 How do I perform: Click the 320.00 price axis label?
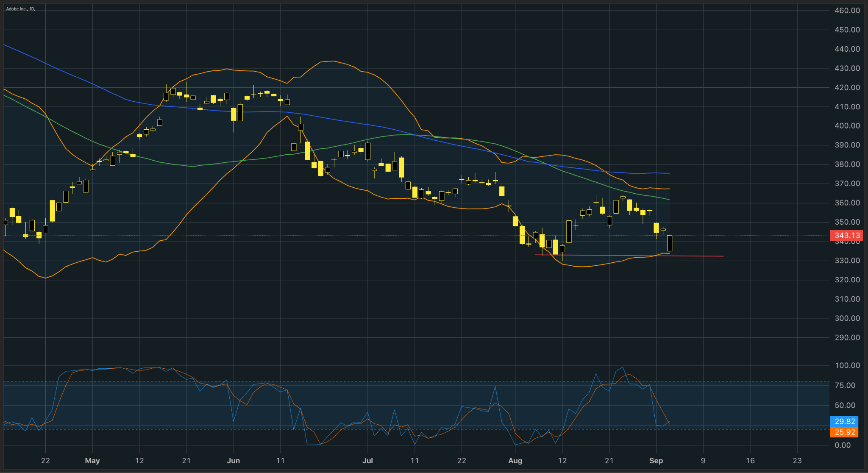pos(847,280)
